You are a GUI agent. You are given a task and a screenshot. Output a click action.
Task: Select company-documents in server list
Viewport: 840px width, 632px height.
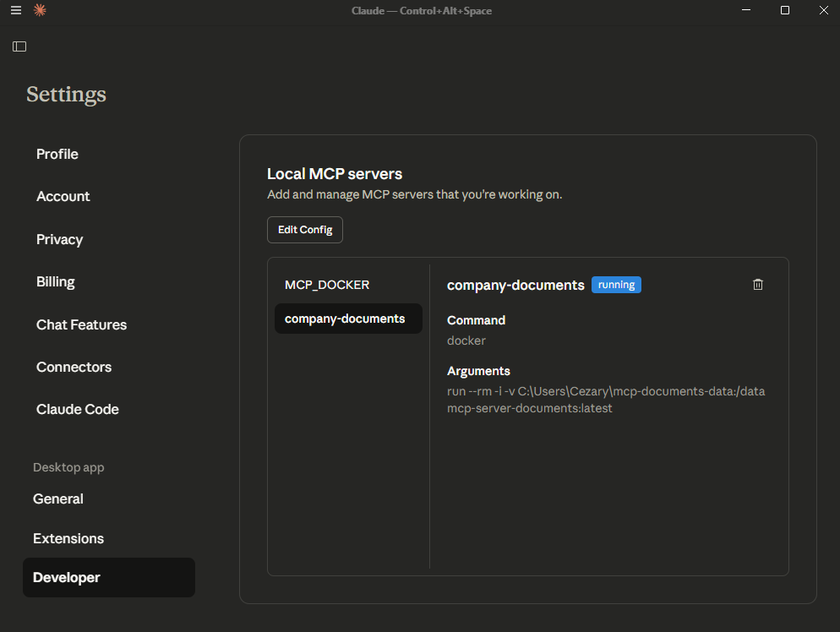pyautogui.click(x=348, y=319)
